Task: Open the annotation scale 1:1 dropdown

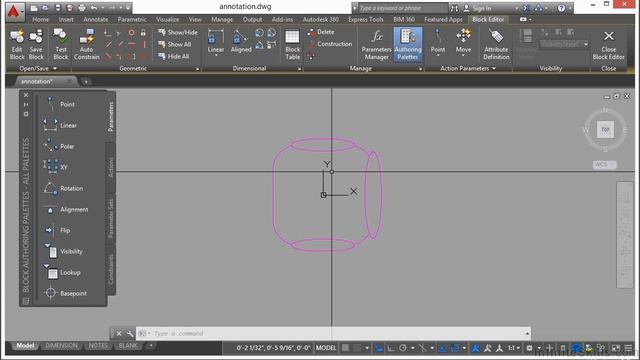Action: pos(513,348)
